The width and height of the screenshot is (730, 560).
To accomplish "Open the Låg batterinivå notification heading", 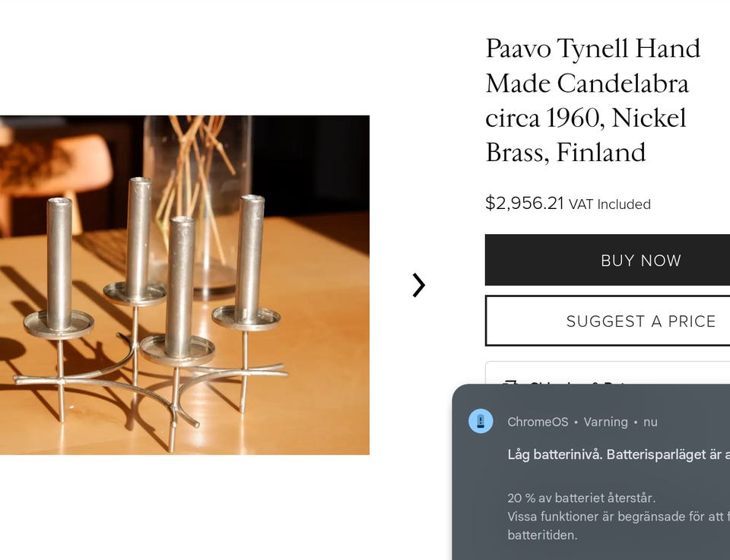I will click(x=619, y=454).
